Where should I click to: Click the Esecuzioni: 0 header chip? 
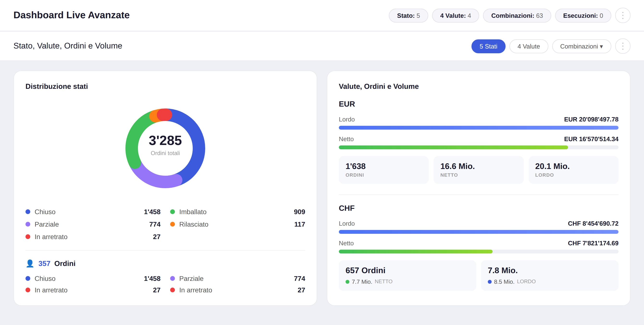coord(583,15)
